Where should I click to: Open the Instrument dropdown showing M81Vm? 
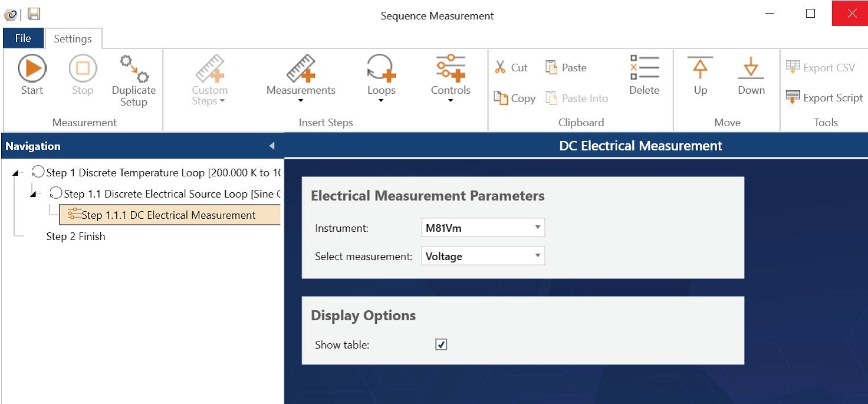(483, 228)
